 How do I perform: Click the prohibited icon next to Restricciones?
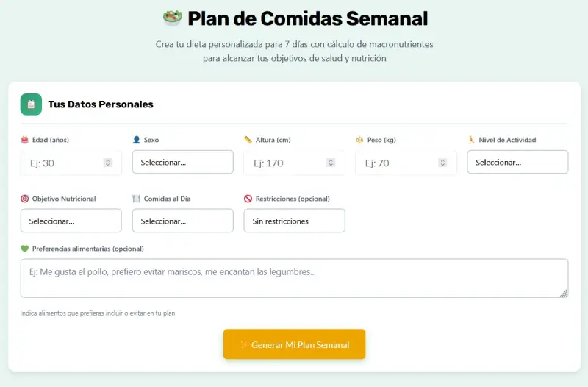[248, 199]
